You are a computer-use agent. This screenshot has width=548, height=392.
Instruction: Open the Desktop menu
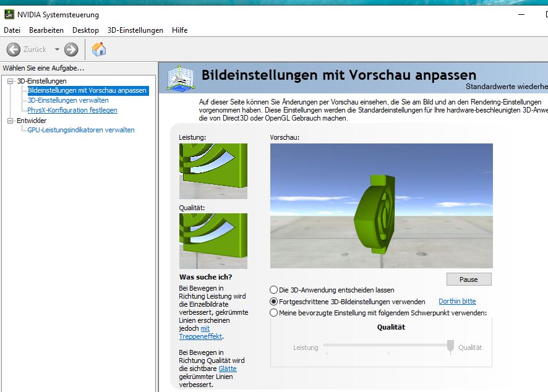click(x=85, y=30)
